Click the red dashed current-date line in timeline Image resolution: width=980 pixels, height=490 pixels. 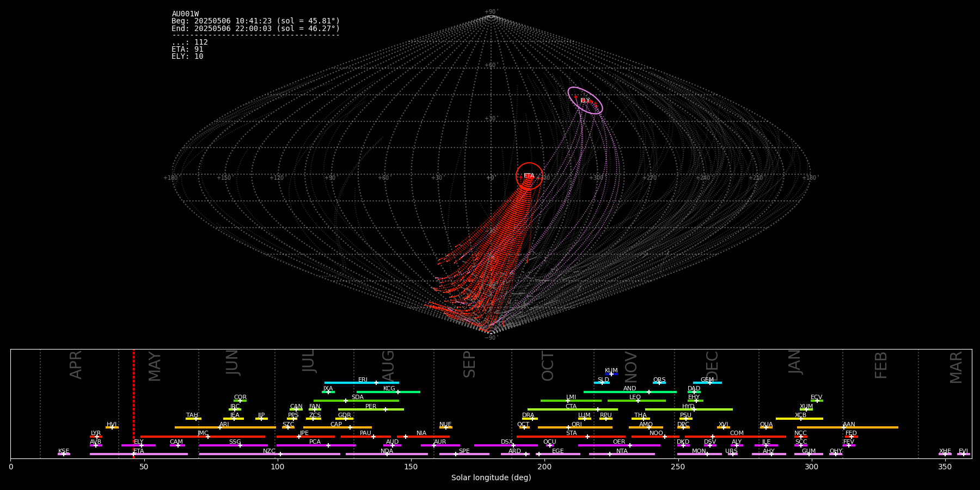[x=133, y=403]
